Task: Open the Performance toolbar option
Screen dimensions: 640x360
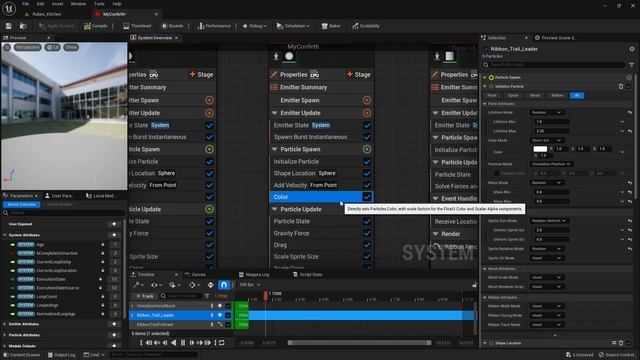Action: [x=214, y=26]
